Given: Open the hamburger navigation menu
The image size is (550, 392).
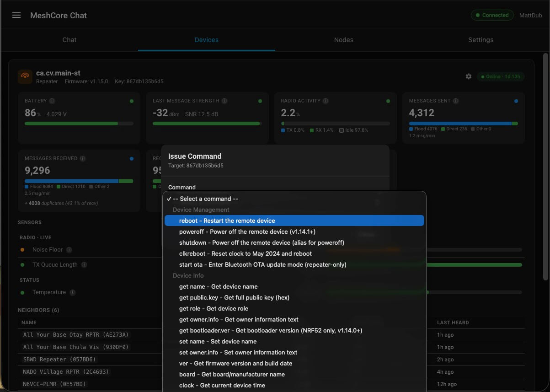Looking at the screenshot, I should [16, 15].
